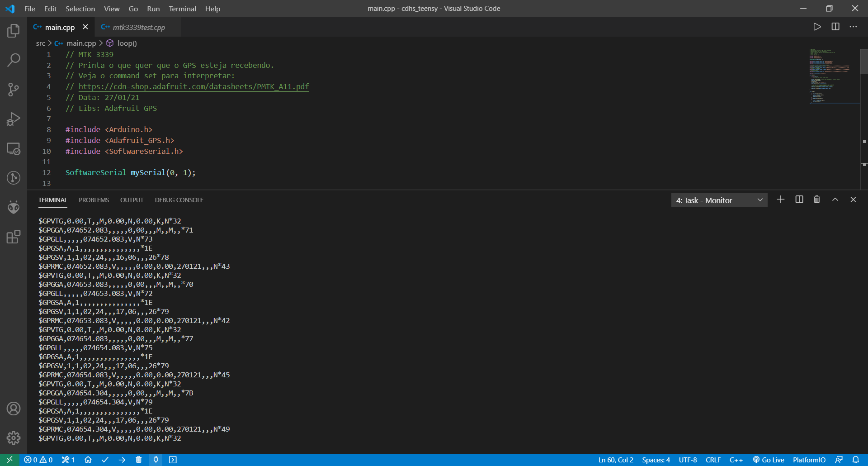
Task: Close the main.cpp tab
Action: tap(85, 27)
